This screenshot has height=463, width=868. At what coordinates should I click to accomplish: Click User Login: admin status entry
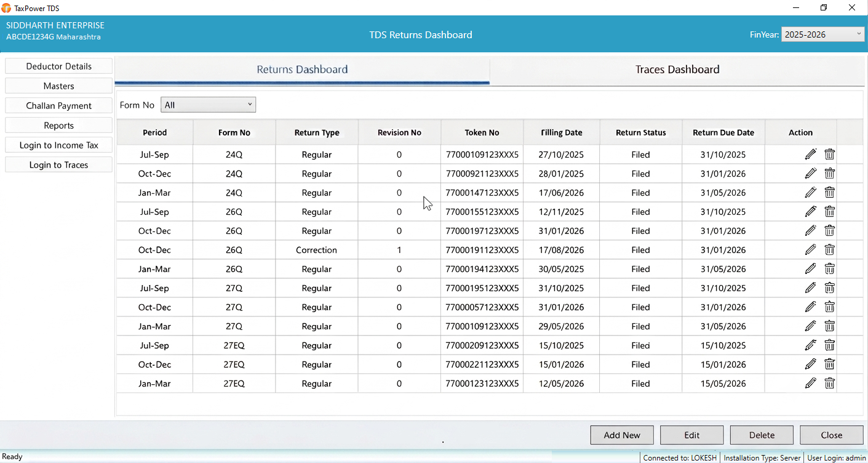click(837, 457)
